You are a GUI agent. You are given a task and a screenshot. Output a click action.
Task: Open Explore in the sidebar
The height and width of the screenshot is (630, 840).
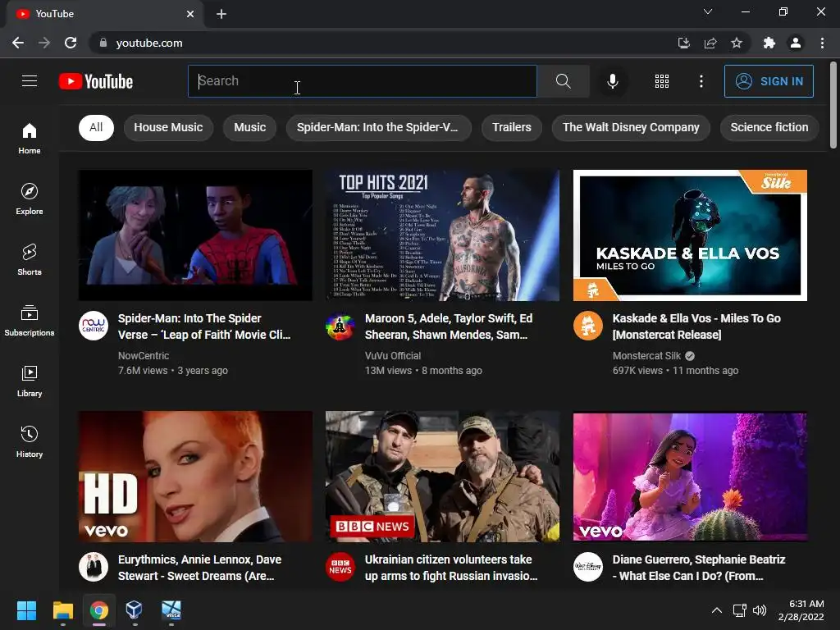pyautogui.click(x=30, y=199)
